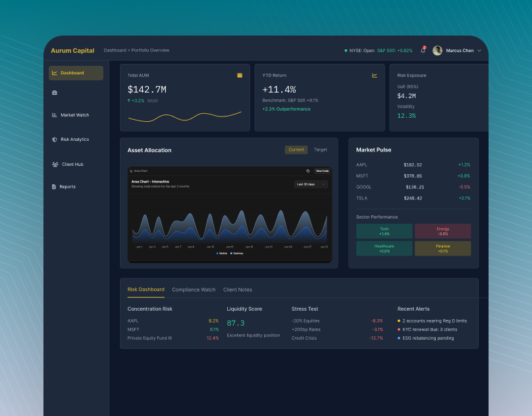Click the +2.3% Outperformance text

[286, 109]
